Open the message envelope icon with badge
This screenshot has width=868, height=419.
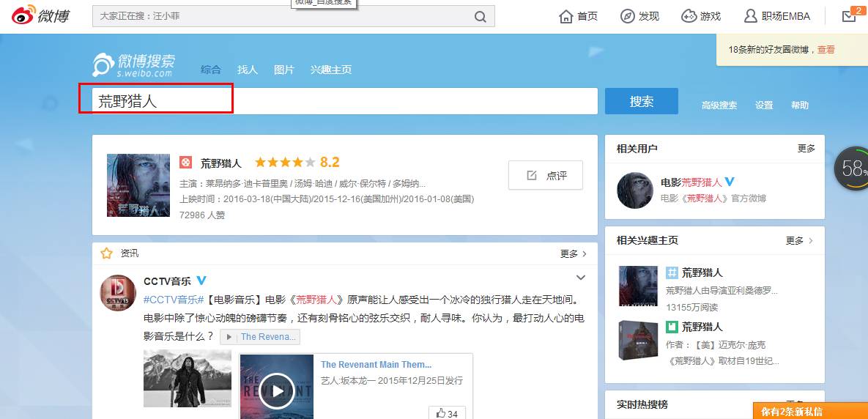849,15
